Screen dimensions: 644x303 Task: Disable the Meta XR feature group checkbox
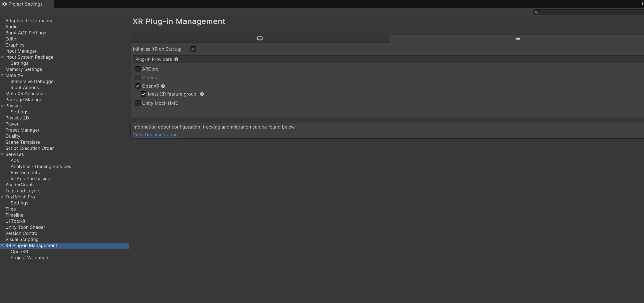click(x=143, y=94)
